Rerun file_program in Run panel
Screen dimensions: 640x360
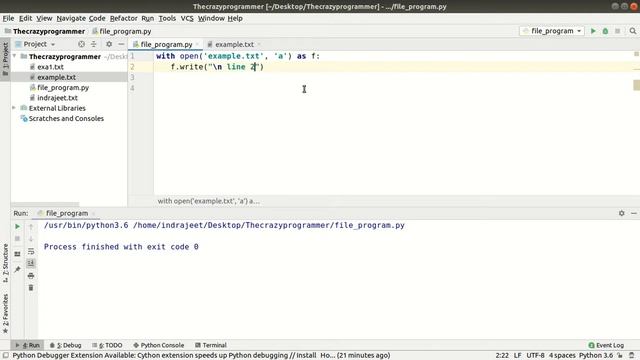point(18,227)
